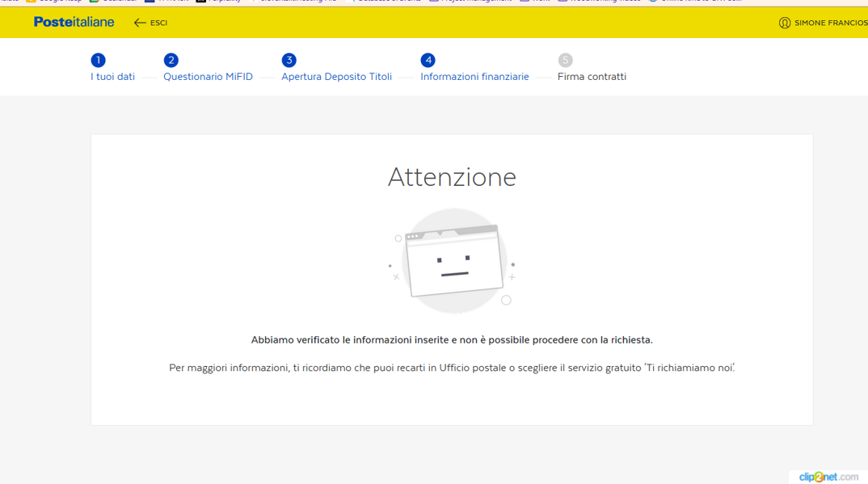Image resolution: width=868 pixels, height=484 pixels.
Task: Open the 'Questionario MiFID' step
Action: pos(208,77)
